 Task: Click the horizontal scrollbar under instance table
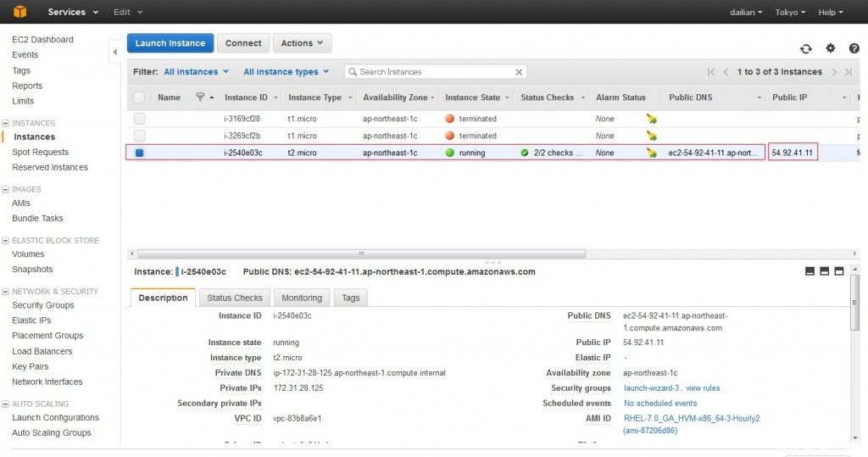(360, 253)
